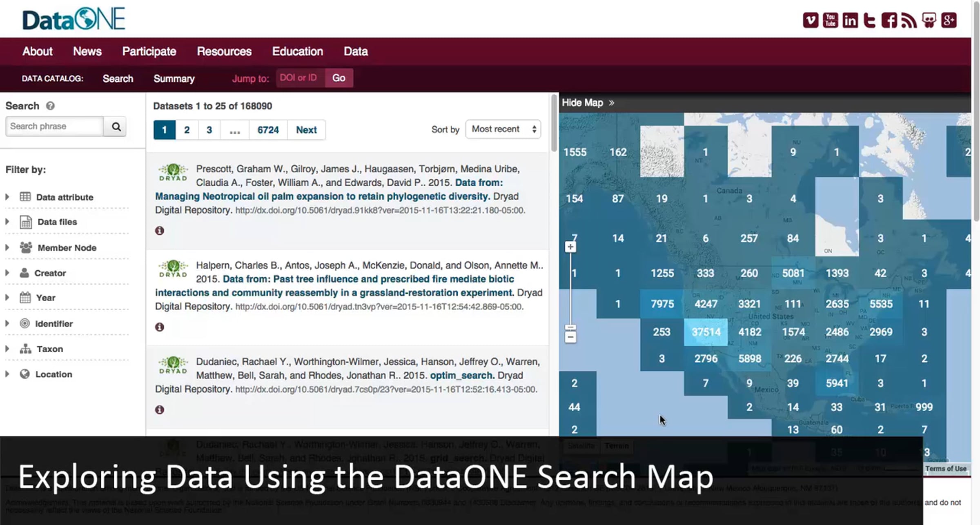Expand the Member Node filter
The image size is (980, 525).
67,248
